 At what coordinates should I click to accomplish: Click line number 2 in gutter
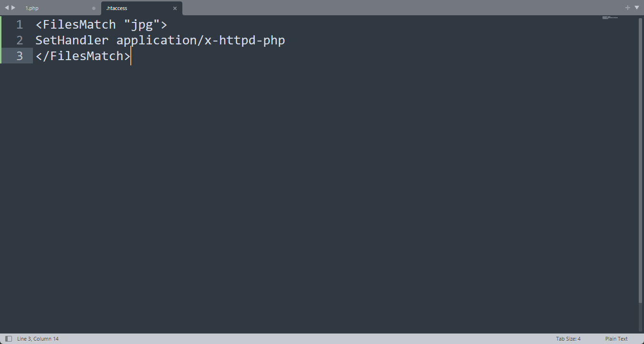tap(20, 41)
